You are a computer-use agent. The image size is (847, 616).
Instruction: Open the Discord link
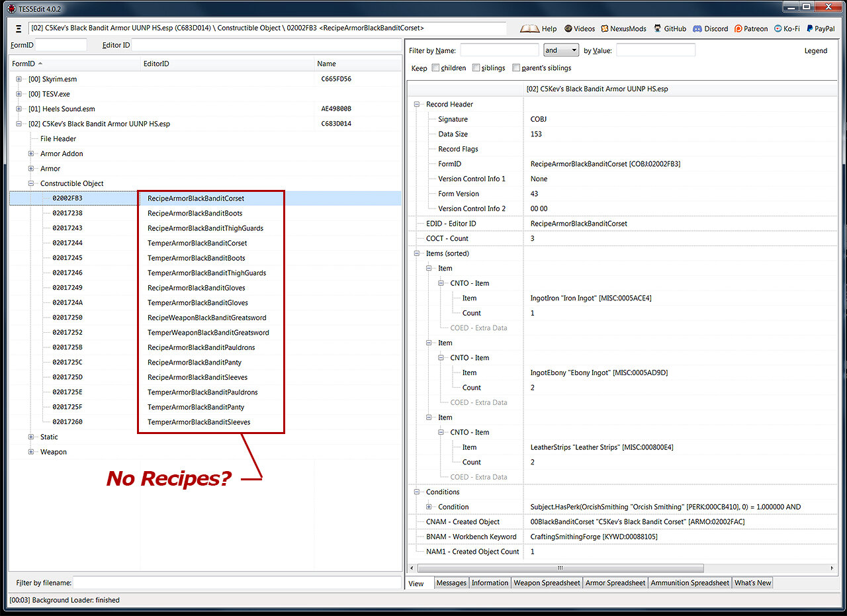pyautogui.click(x=710, y=28)
